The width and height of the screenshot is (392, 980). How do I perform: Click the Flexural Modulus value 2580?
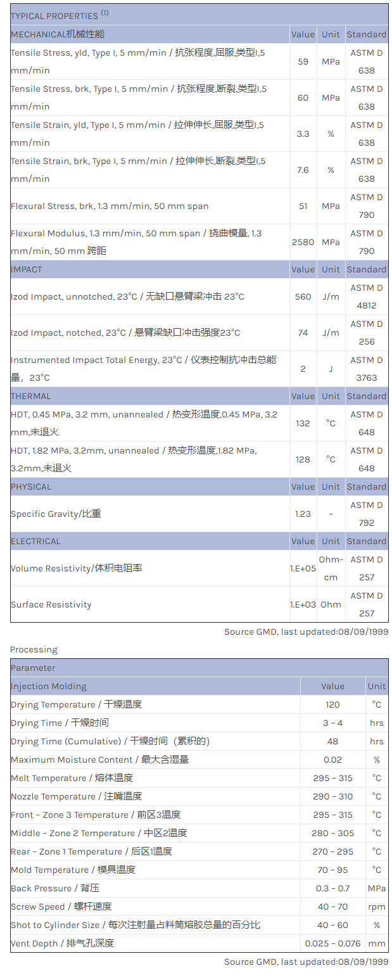[x=303, y=242]
